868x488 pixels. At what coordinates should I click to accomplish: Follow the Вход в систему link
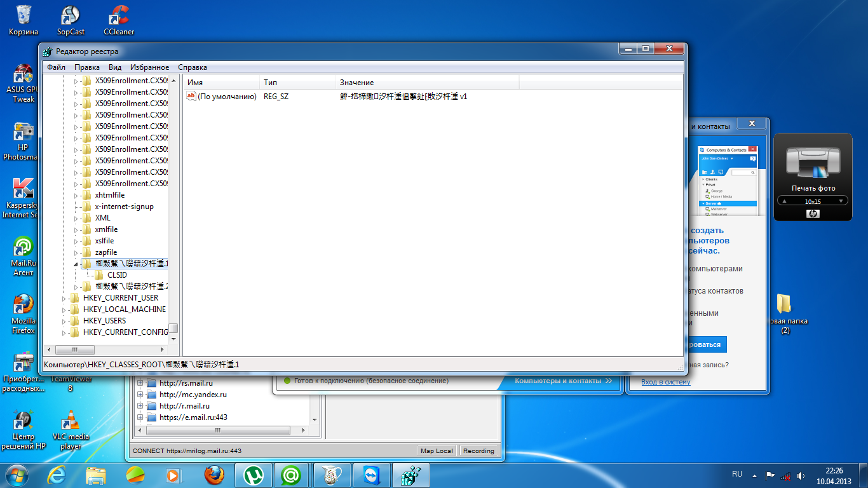click(x=666, y=382)
